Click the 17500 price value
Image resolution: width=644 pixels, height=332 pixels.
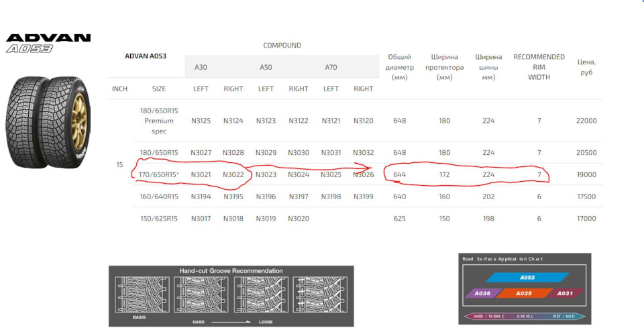pyautogui.click(x=586, y=197)
